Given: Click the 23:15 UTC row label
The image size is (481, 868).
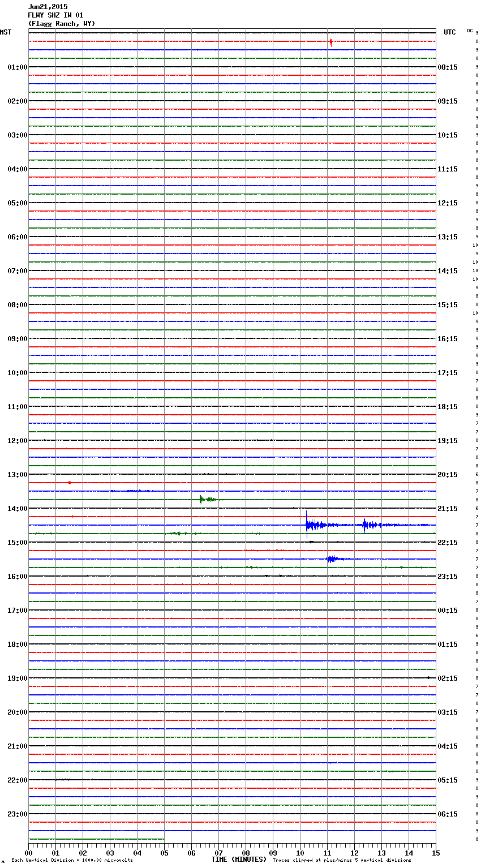Looking at the screenshot, I should [448, 577].
